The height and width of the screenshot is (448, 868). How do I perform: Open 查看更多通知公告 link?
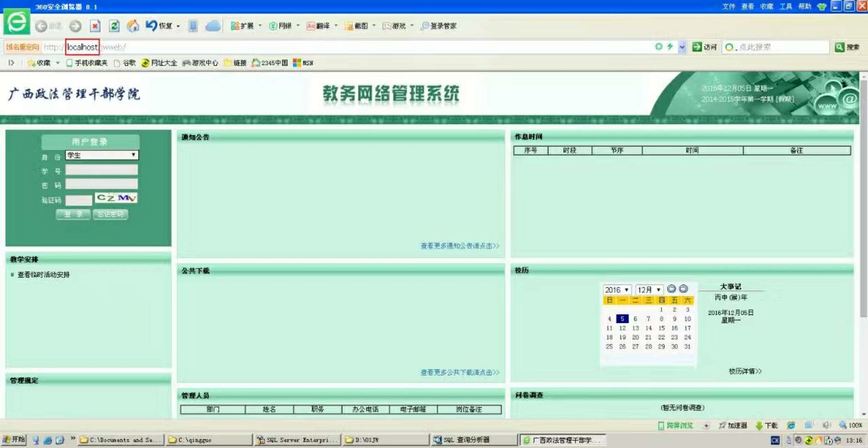460,246
